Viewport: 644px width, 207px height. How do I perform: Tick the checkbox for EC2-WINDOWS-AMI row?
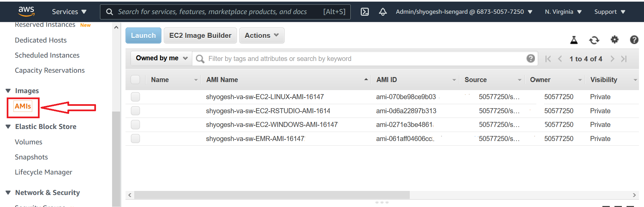pos(135,125)
